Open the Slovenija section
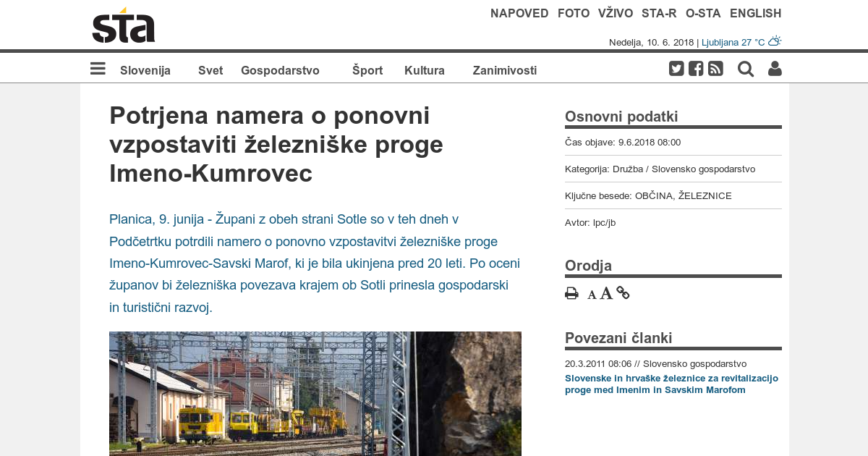Viewport: 868px width, 456px height. point(145,70)
